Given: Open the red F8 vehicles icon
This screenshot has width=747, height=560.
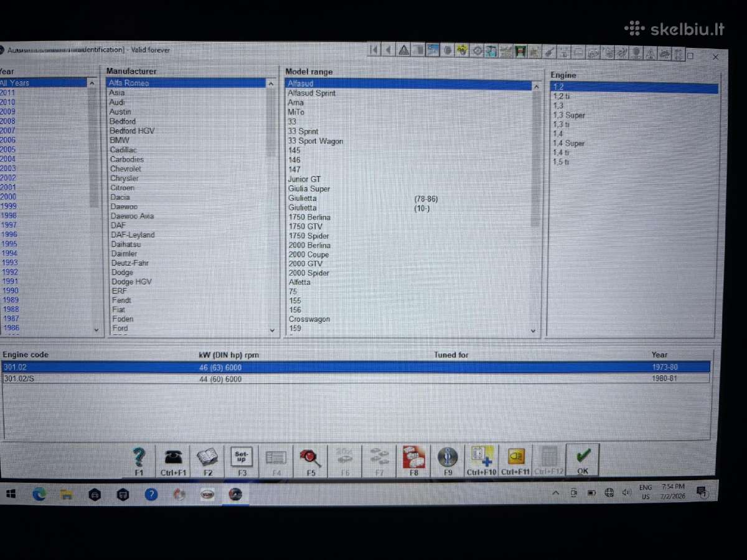Looking at the screenshot, I should [413, 460].
